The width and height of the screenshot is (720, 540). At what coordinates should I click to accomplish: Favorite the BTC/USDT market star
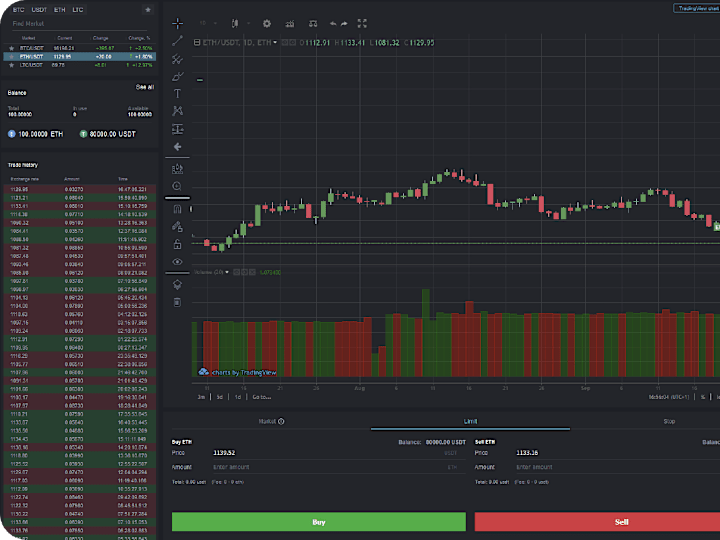tap(11, 48)
